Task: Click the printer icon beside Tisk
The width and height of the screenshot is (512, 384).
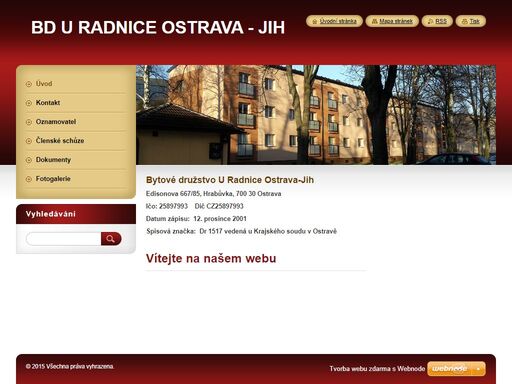Action: 464,21
